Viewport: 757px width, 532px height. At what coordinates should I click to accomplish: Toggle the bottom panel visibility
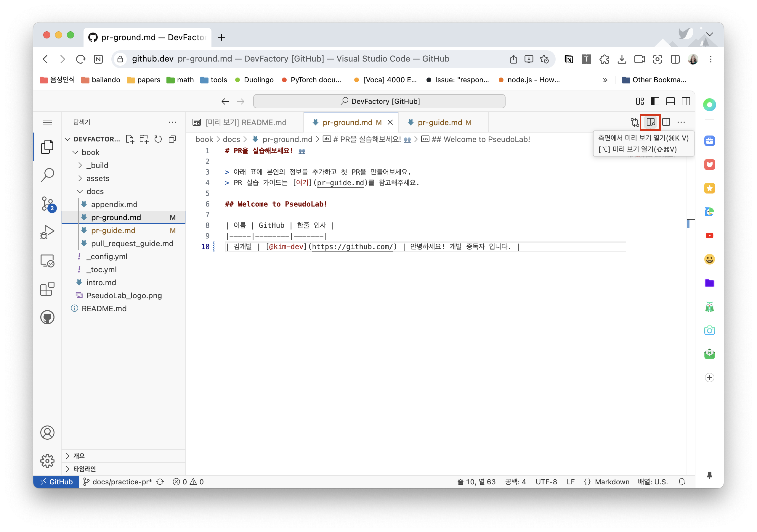click(671, 101)
